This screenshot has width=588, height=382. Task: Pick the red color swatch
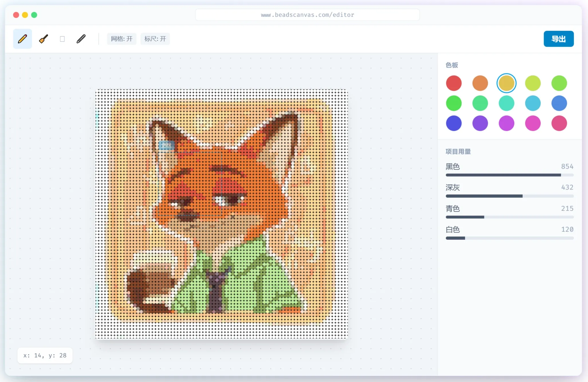point(454,83)
